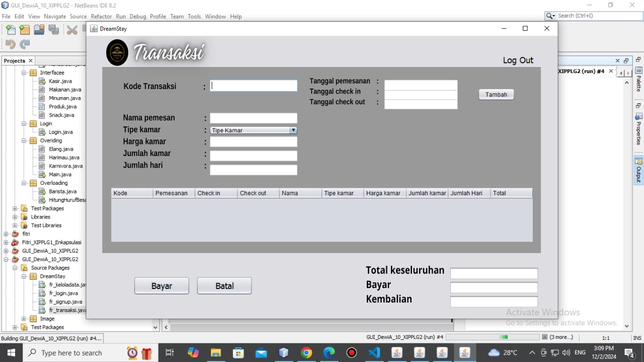644x362 pixels.
Task: Expand the fitri project node
Action: coord(6,234)
